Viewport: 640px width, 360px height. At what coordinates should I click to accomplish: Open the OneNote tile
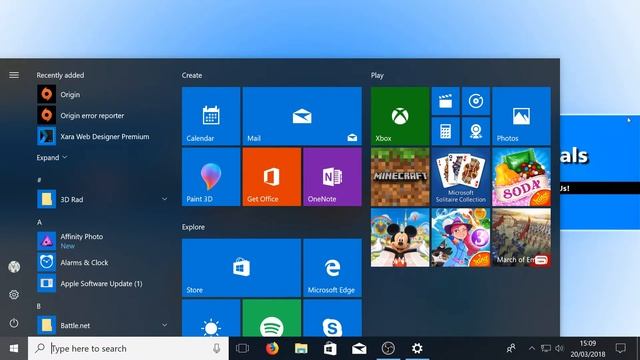click(x=332, y=177)
